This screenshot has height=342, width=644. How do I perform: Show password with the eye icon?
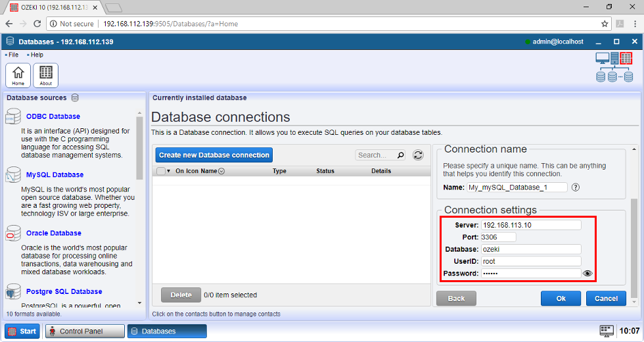(x=587, y=273)
